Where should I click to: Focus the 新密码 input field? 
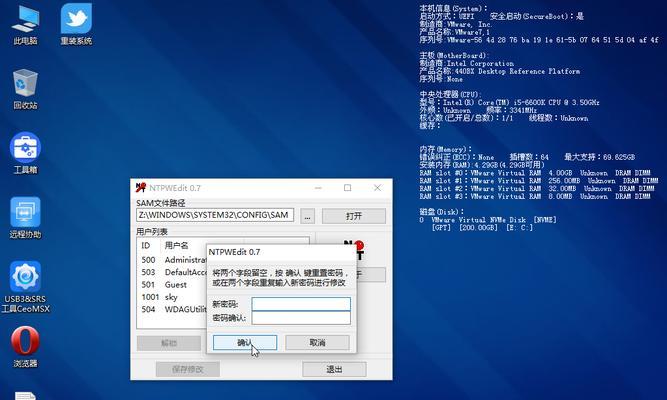point(301,304)
